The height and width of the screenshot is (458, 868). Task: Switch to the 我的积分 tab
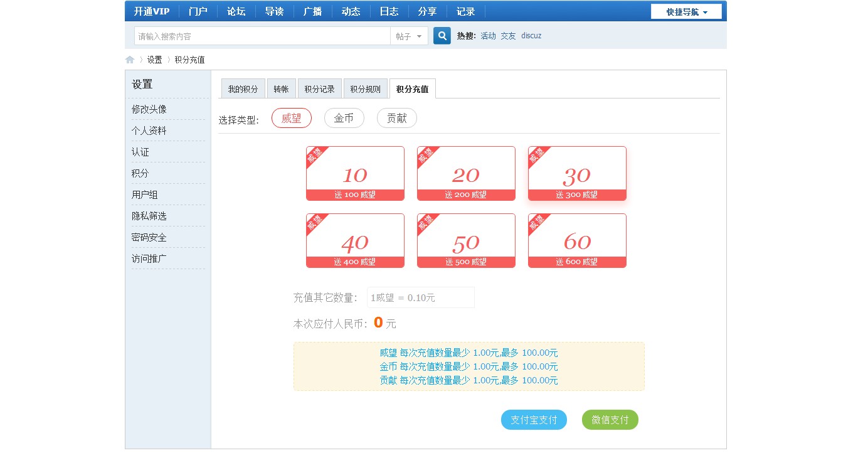pyautogui.click(x=243, y=89)
